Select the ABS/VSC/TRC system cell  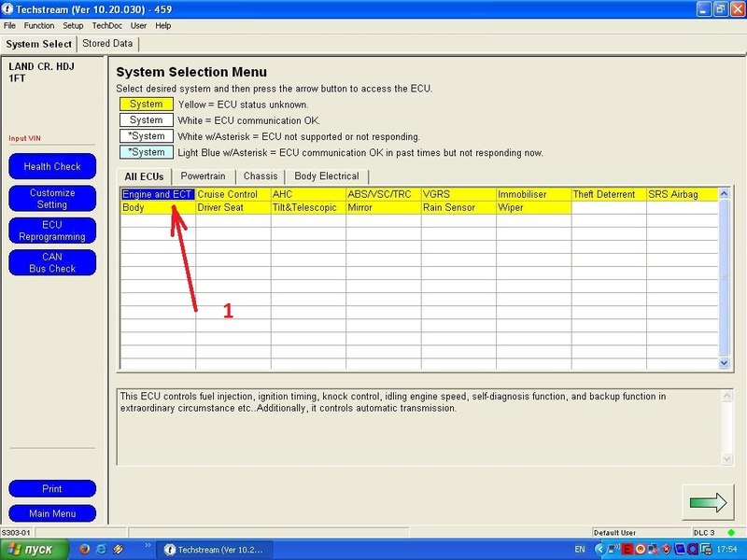378,194
